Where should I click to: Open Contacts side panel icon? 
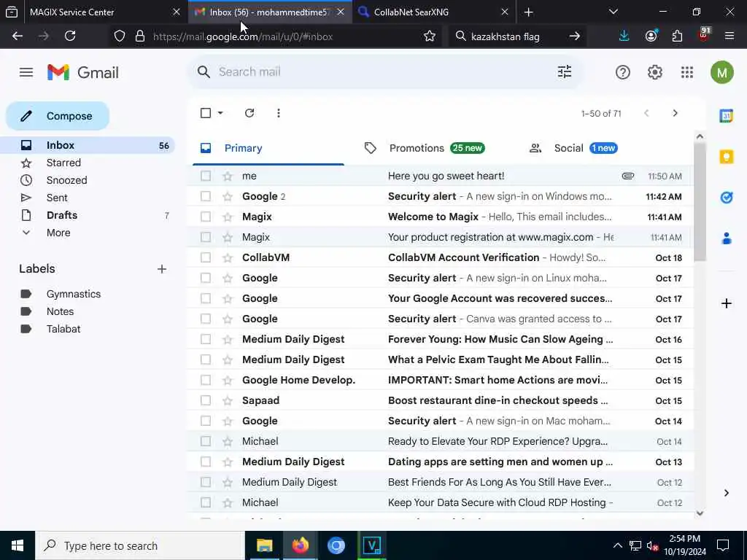[x=726, y=238]
